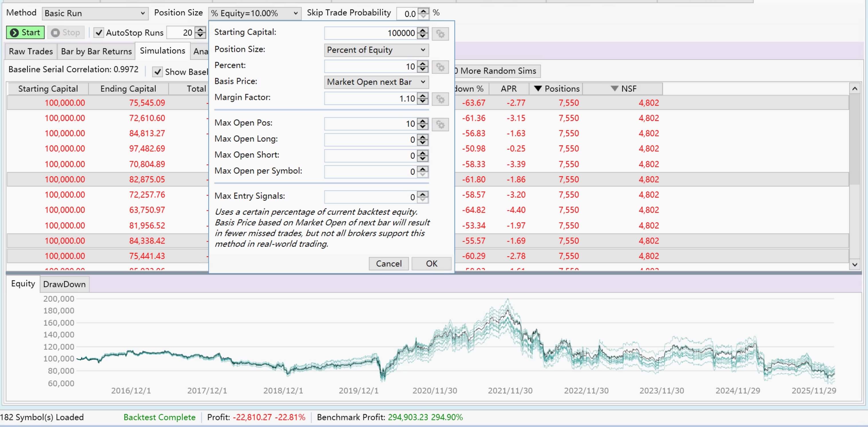The height and width of the screenshot is (427, 868).
Task: Increase AutoStop Runs with up stepper arrow
Action: pos(201,30)
